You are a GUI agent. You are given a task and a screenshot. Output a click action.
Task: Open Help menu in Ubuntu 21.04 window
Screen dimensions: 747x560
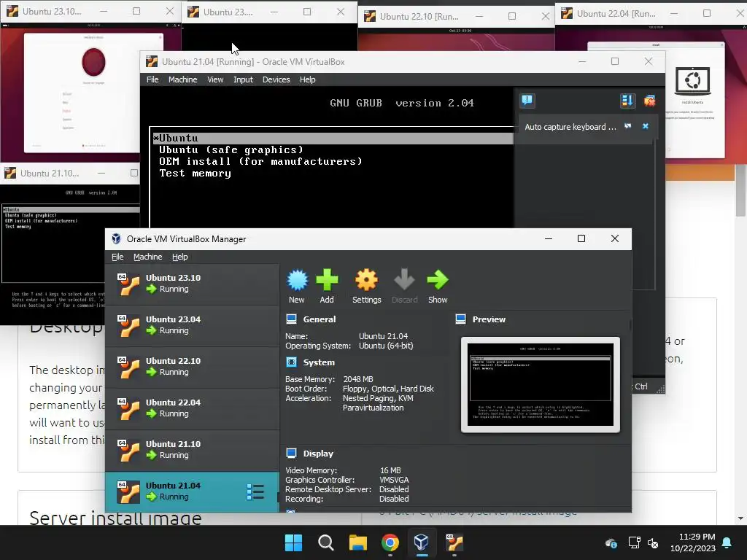pyautogui.click(x=308, y=79)
